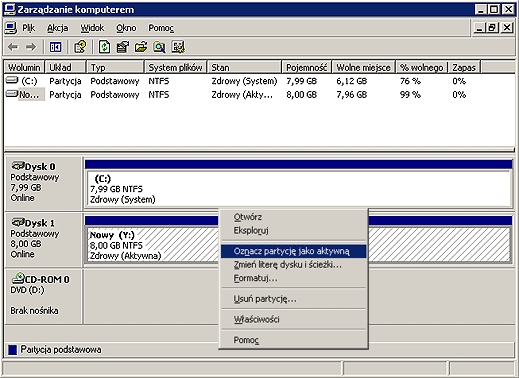The image size is (519, 378).
Task: Select the Dysk 1 disk label panel
Action: (43, 239)
